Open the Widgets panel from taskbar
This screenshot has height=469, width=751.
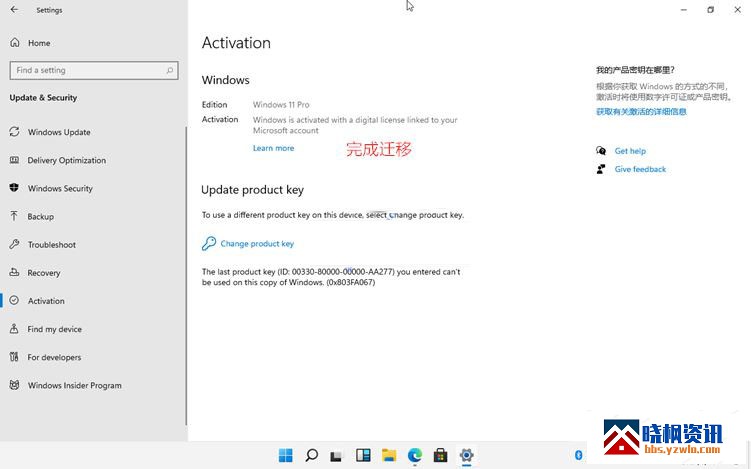(363, 455)
